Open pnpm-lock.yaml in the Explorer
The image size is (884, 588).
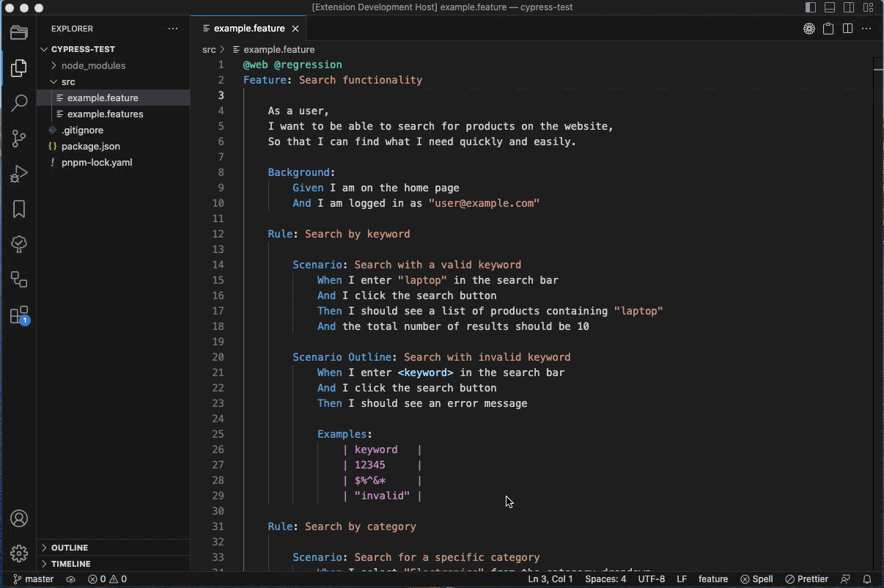click(114, 162)
